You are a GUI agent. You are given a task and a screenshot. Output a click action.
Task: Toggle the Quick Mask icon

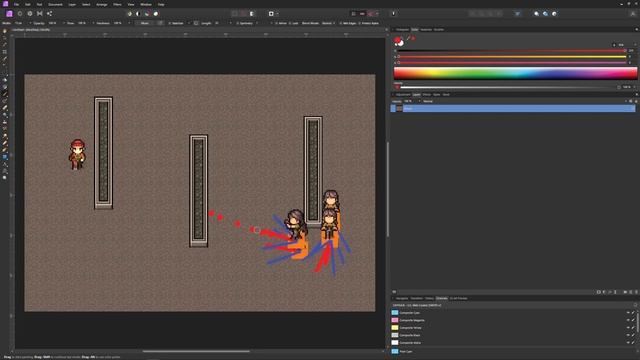[271, 13]
